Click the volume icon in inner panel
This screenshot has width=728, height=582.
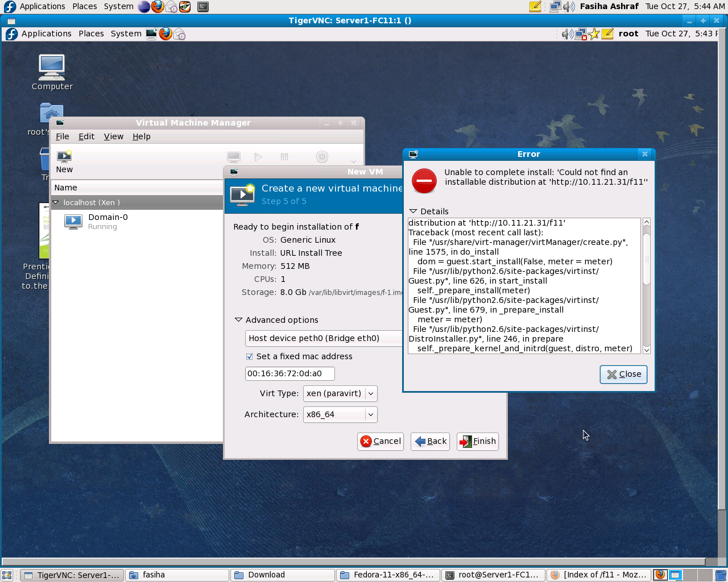point(566,34)
